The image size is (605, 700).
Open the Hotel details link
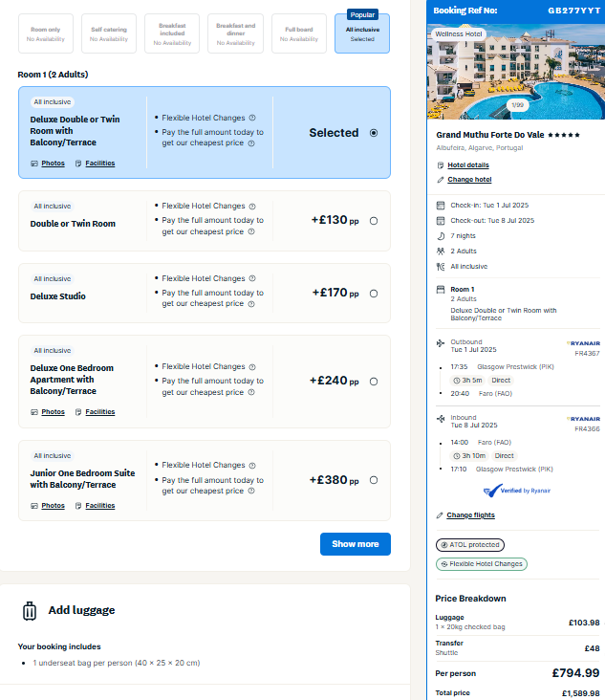(x=468, y=165)
